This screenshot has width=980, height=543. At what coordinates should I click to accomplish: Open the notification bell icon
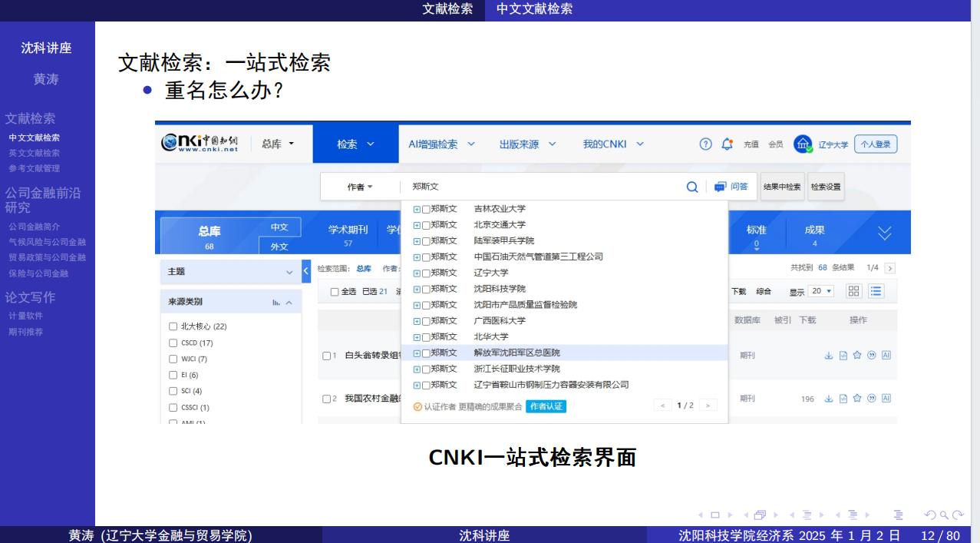(x=727, y=144)
